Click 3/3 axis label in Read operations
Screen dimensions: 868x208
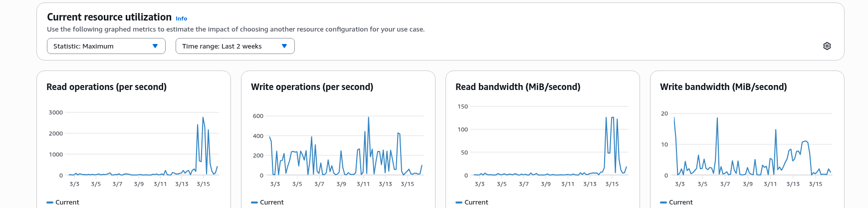pos(74,184)
